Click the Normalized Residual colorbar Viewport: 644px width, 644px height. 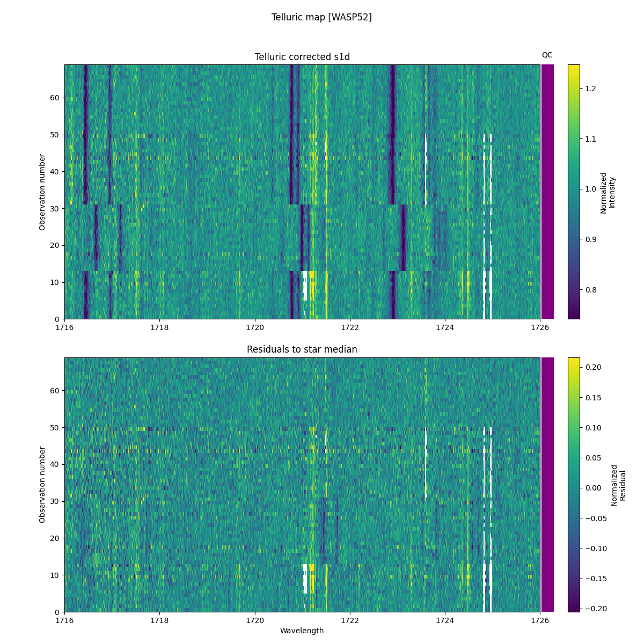click(x=574, y=485)
